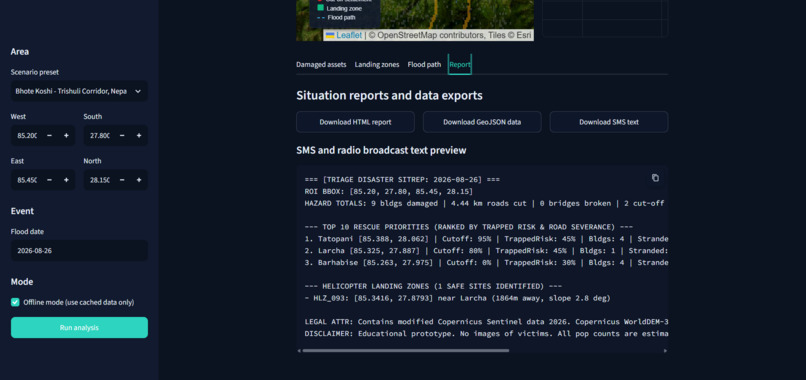The height and width of the screenshot is (380, 806).
Task: Click the HAZARD TOTALS line
Action: tap(484, 204)
